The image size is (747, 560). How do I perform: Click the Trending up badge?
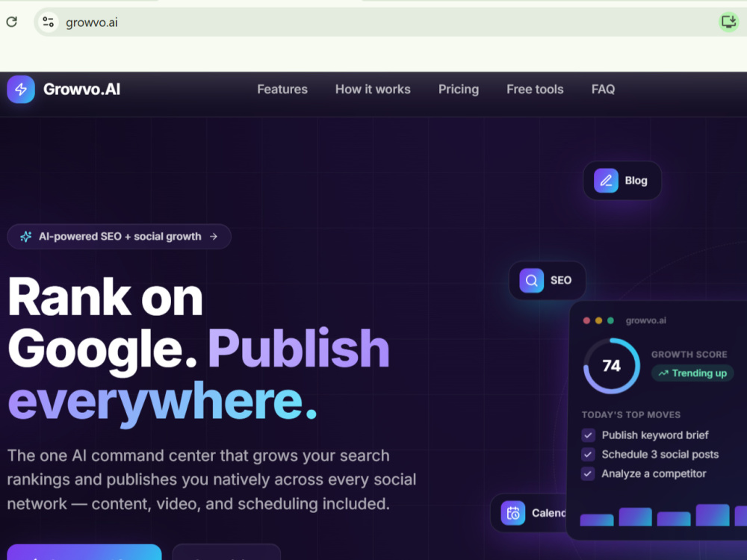pyautogui.click(x=692, y=373)
